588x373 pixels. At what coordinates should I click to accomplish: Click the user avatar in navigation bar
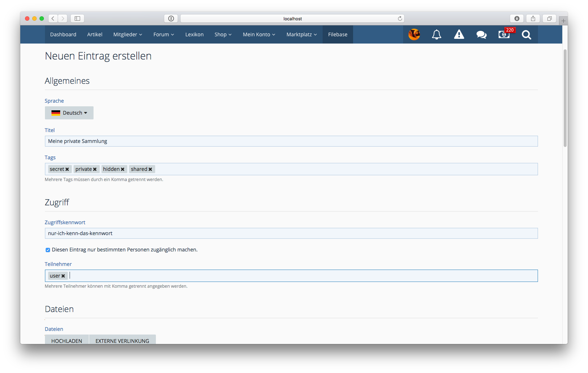(x=414, y=34)
